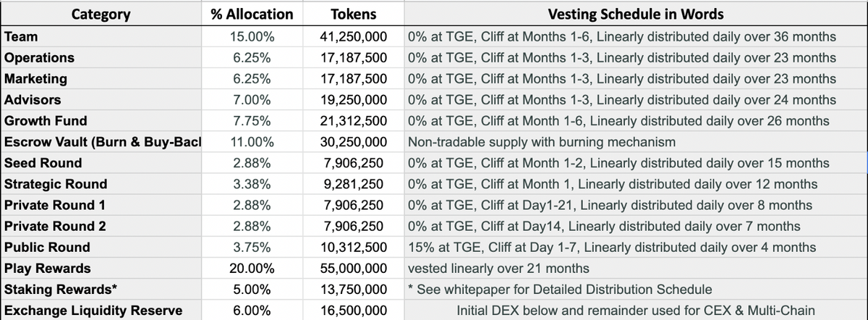Select the Private Round 1 vesting schedule text
Screen dimensions: 868x320
[x=610, y=205]
